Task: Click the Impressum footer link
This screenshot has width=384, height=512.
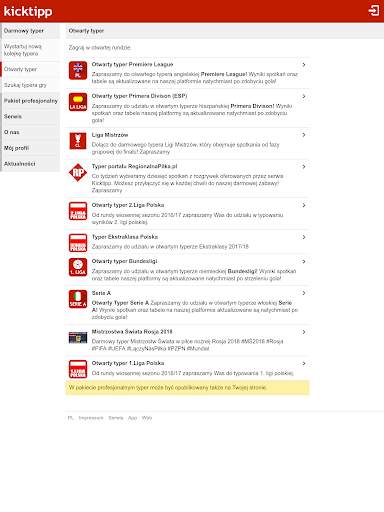Action: coord(91,418)
